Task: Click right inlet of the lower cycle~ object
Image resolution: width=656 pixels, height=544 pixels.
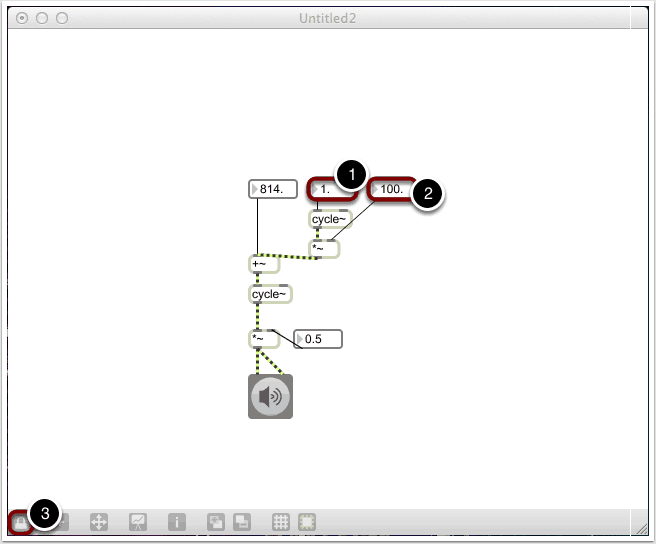Action: 284,286
